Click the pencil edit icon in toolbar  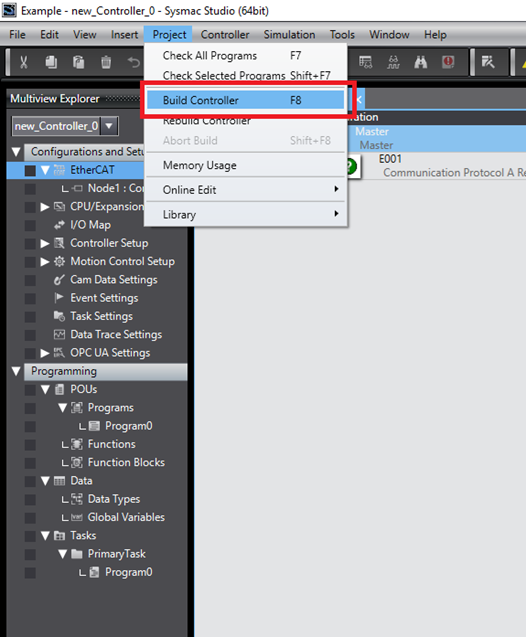[x=487, y=62]
